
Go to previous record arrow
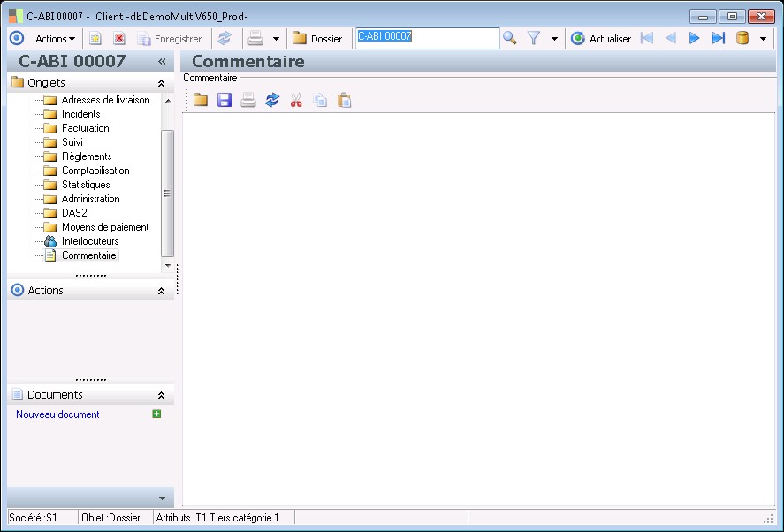pos(671,38)
